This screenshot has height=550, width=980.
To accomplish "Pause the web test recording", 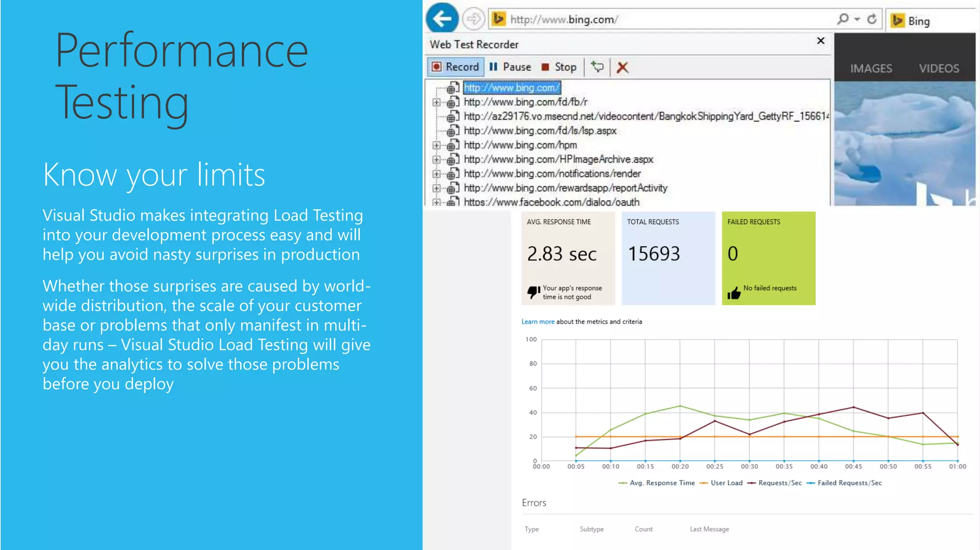I will (x=511, y=67).
